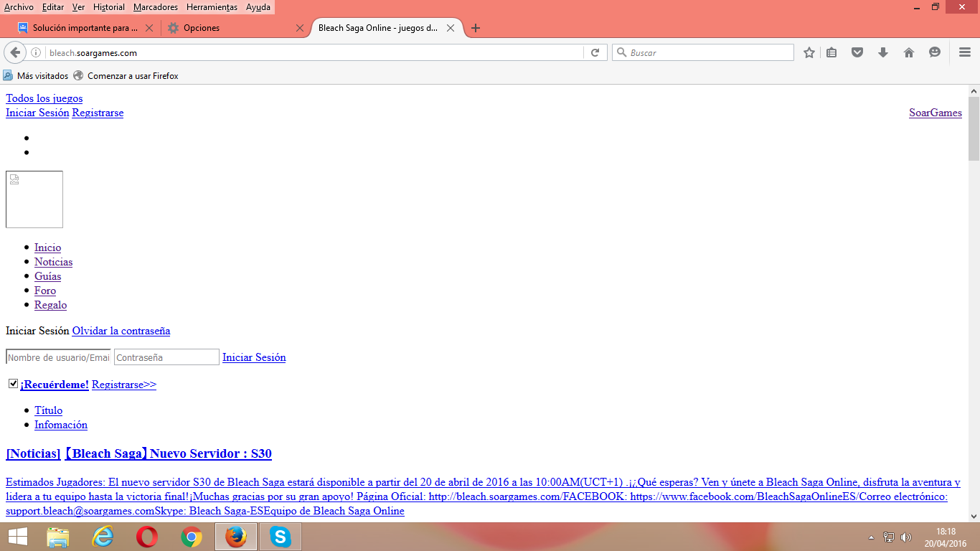The width and height of the screenshot is (980, 551).
Task: Open the Firefox hamburger menu
Action: (x=964, y=52)
